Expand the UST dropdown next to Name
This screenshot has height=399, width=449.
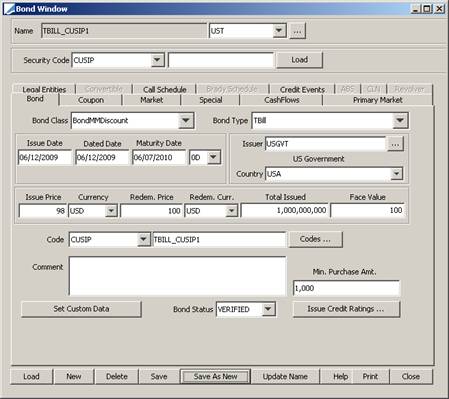coord(278,31)
